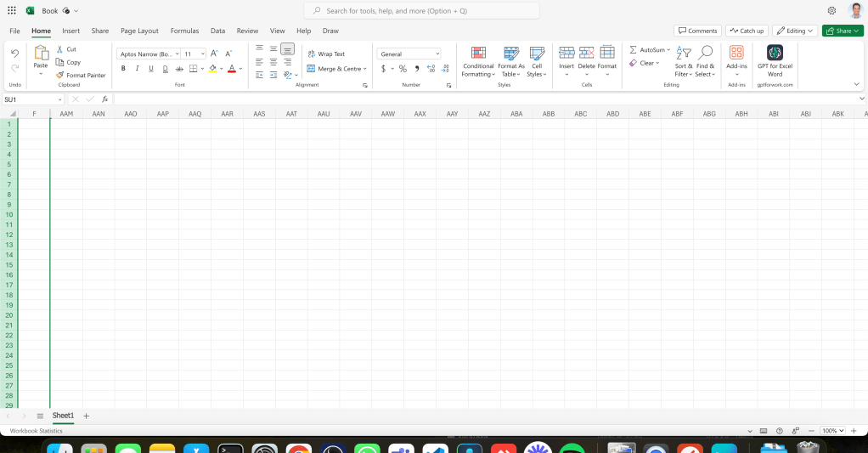Click the Paste clipboard icon
Image resolution: width=868 pixels, height=453 pixels.
click(x=41, y=54)
